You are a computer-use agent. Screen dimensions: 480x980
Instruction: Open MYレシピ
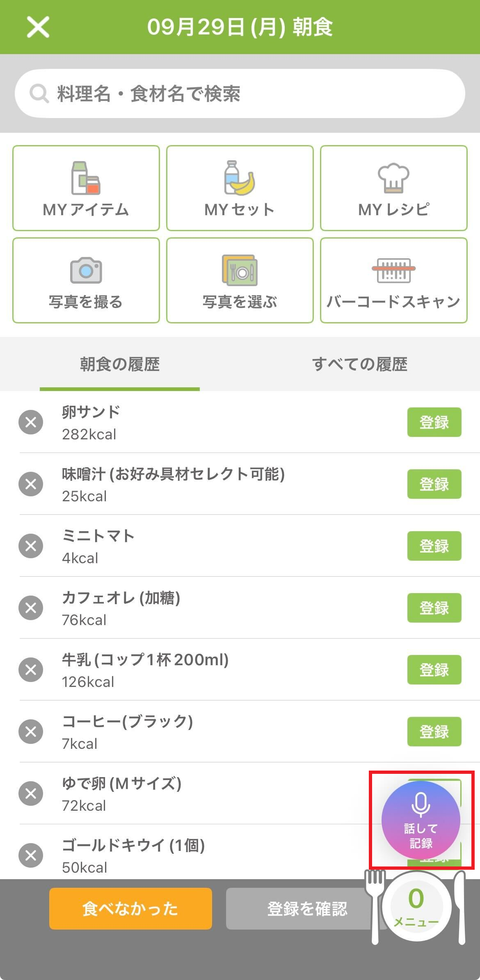click(393, 188)
